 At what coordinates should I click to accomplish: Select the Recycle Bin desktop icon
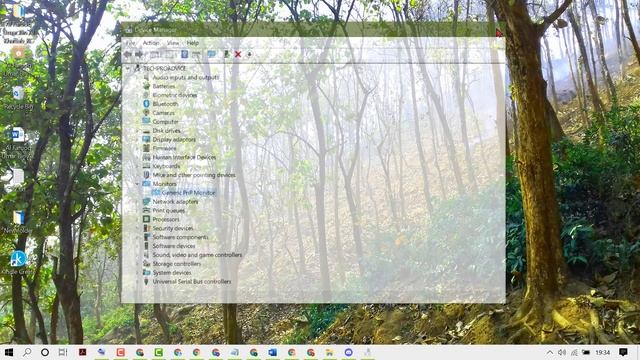tap(18, 98)
